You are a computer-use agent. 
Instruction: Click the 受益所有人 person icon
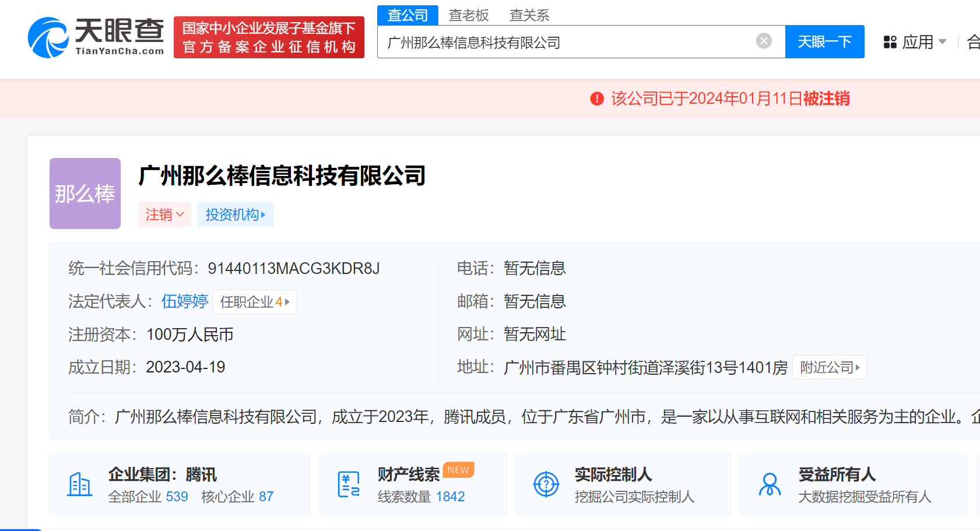[x=770, y=484]
